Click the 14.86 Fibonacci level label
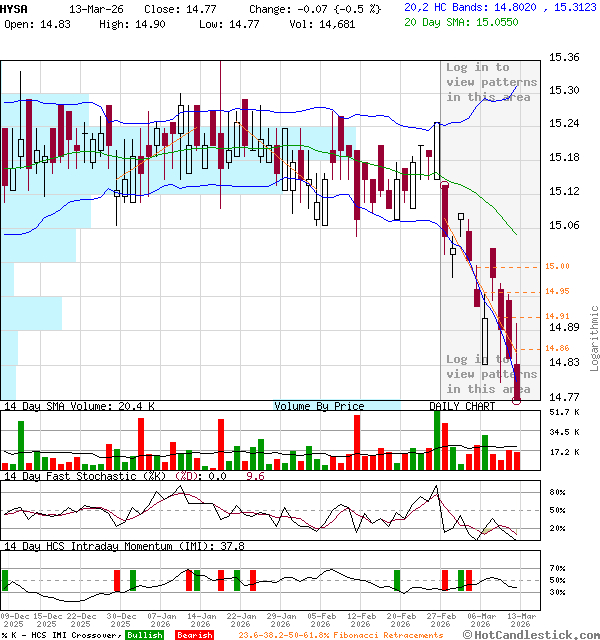 click(557, 348)
